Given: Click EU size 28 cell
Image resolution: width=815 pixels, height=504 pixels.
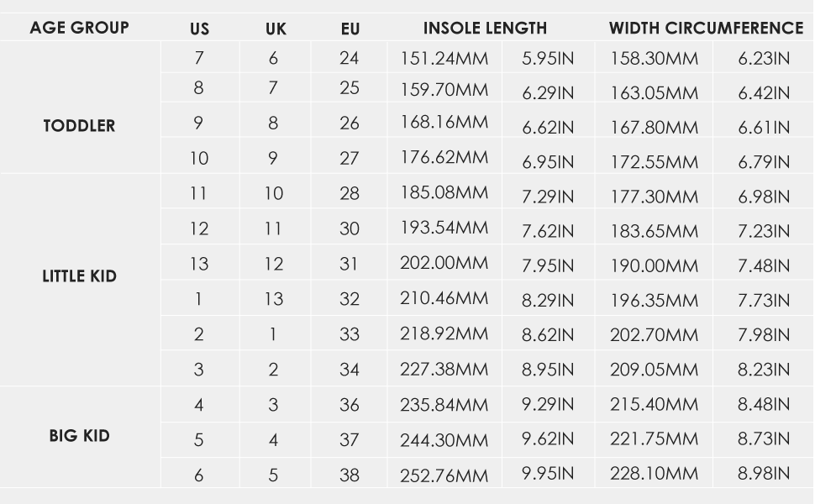Looking at the screenshot, I should pos(350,193).
